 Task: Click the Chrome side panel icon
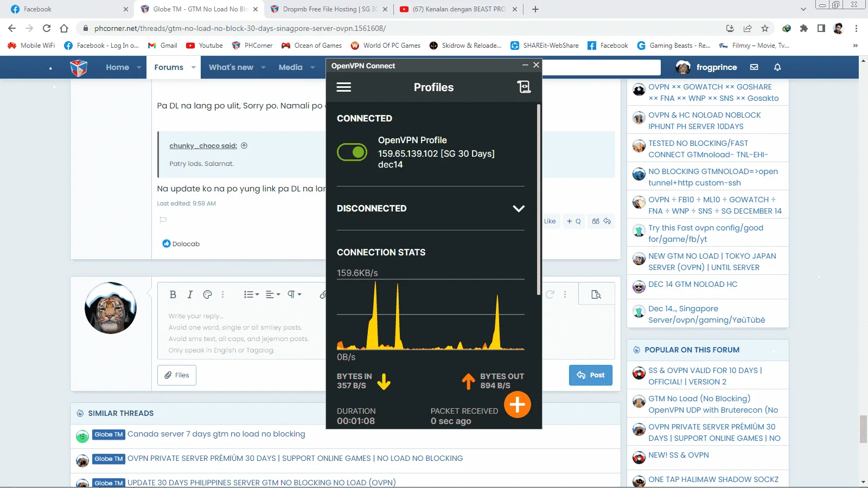[x=821, y=28]
